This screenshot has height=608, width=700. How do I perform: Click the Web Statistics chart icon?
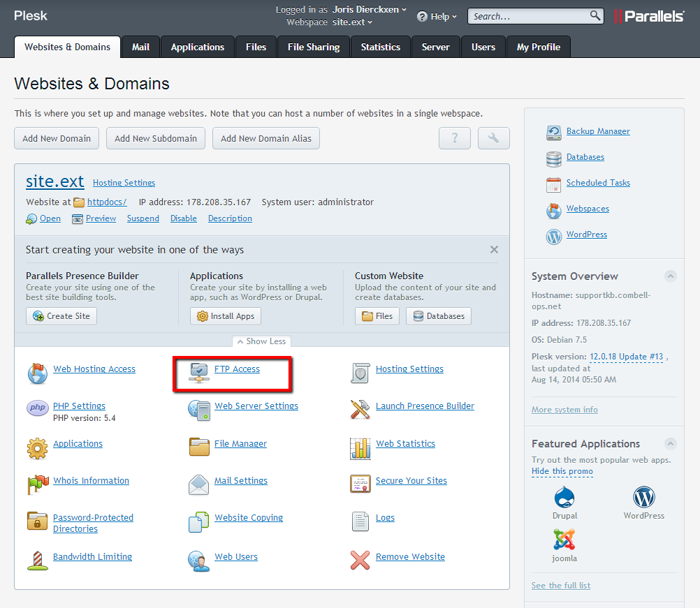(x=360, y=447)
